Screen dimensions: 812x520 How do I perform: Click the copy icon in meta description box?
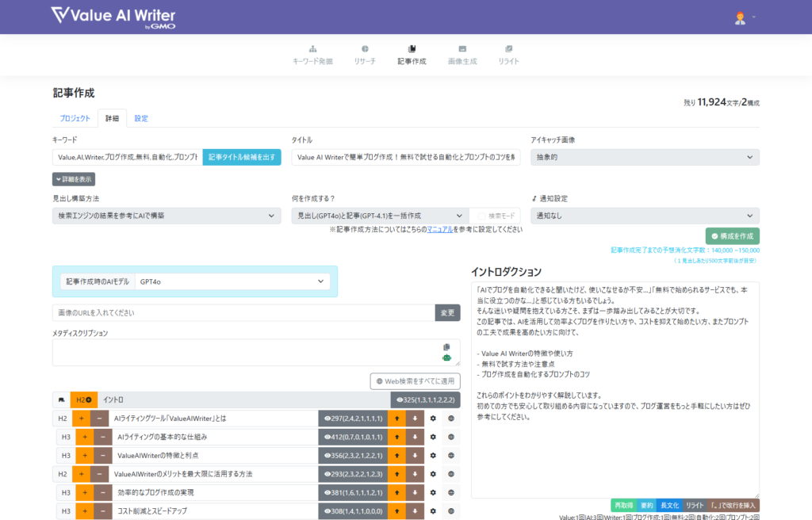446,347
